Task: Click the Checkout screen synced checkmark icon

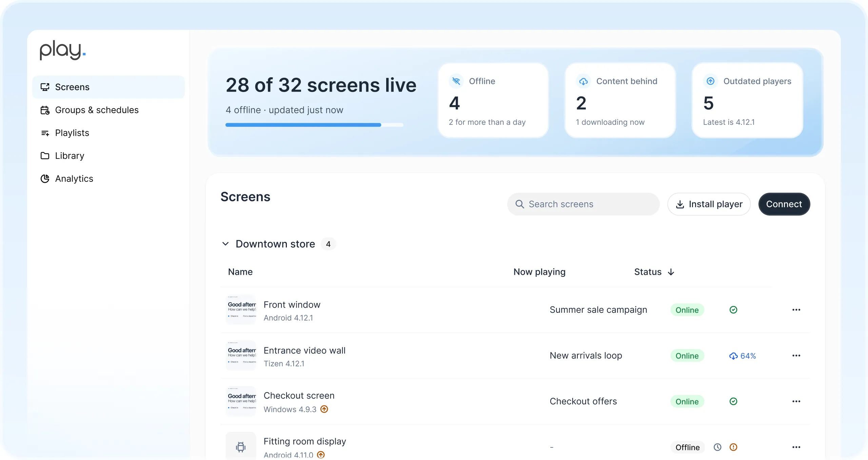Action: [x=733, y=401]
